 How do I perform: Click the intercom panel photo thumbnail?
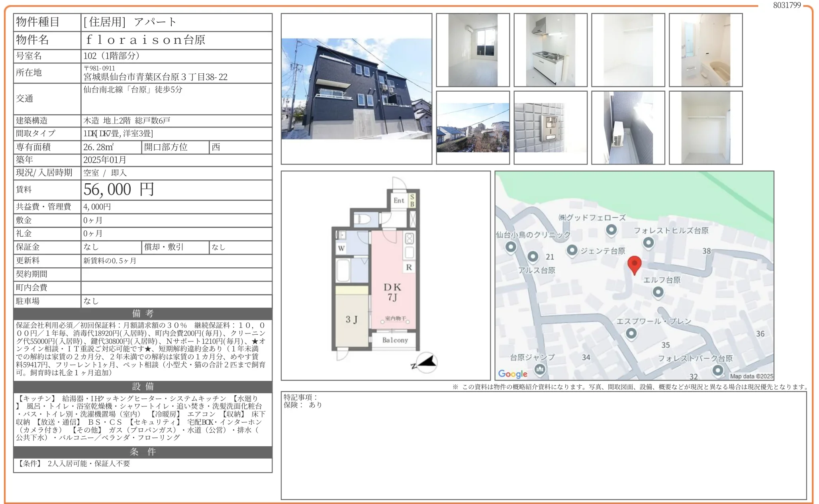(550, 127)
